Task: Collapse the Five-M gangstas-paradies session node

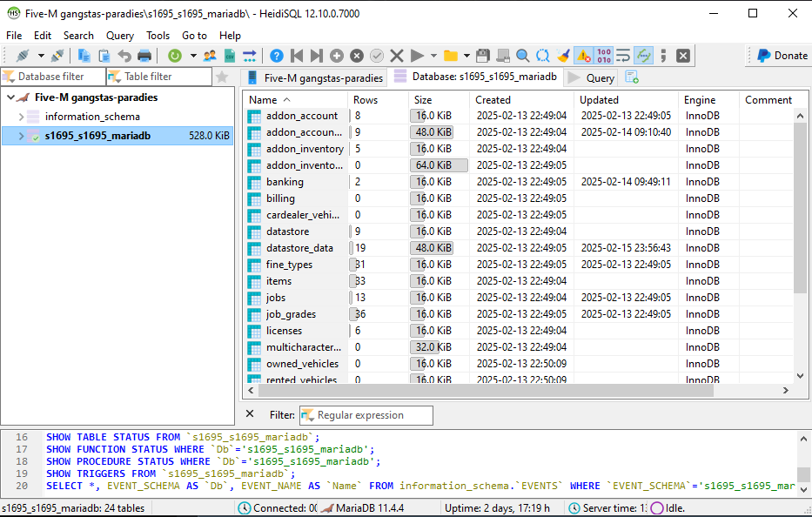Action: [10, 97]
